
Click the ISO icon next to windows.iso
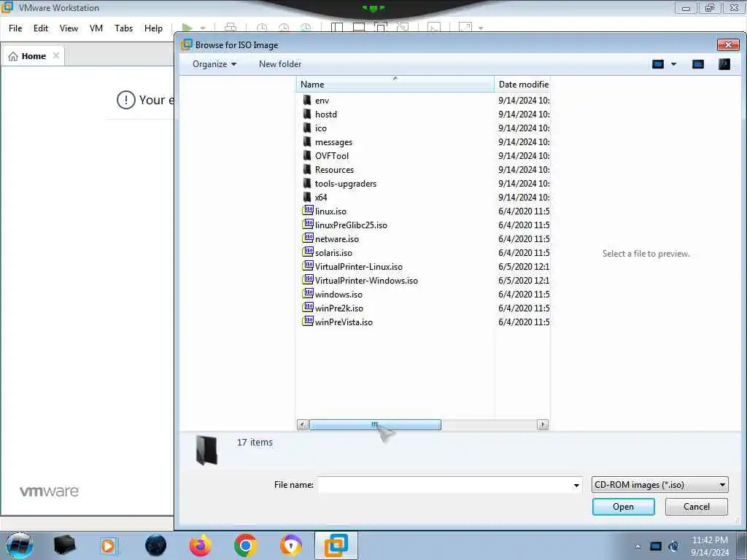pyautogui.click(x=308, y=293)
